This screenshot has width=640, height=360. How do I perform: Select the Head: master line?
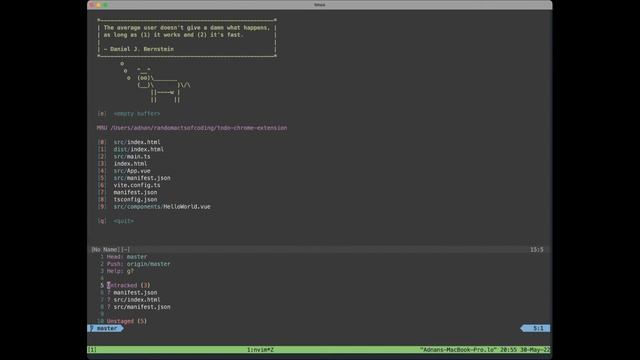point(127,257)
